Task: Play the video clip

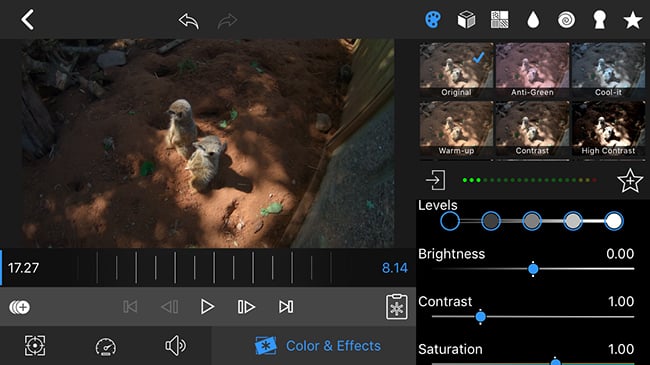Action: (207, 307)
